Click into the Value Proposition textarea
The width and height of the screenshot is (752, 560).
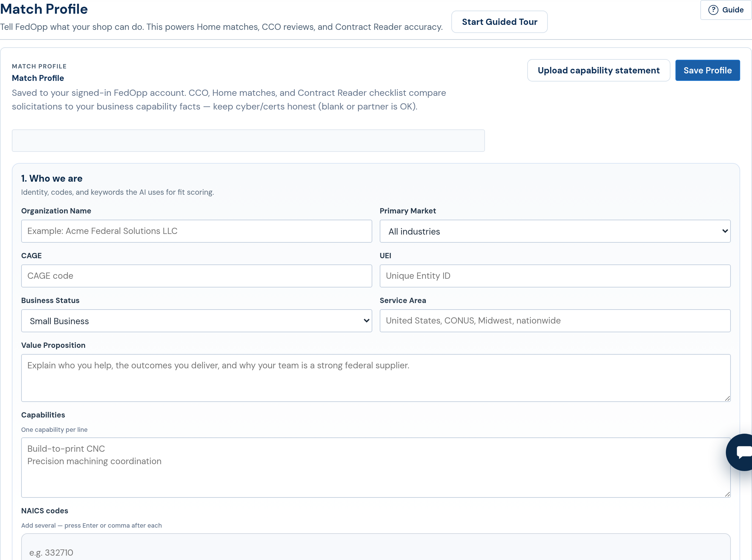(376, 378)
